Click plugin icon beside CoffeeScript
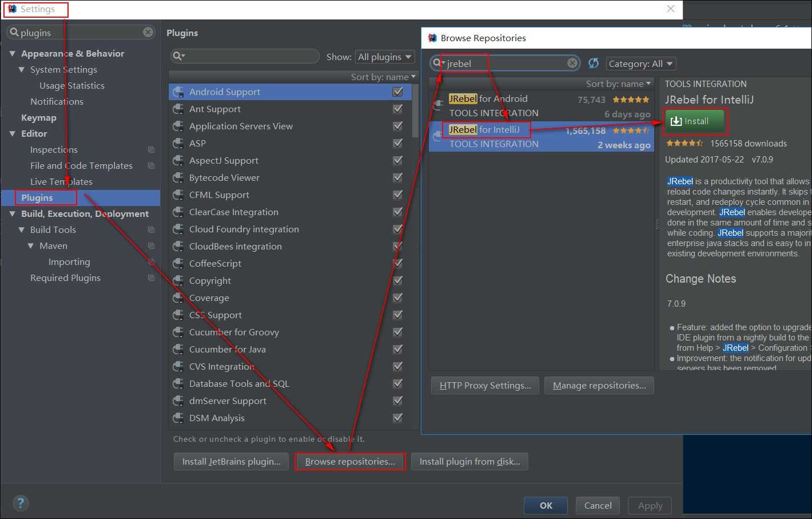The height and width of the screenshot is (519, 812). [x=178, y=263]
